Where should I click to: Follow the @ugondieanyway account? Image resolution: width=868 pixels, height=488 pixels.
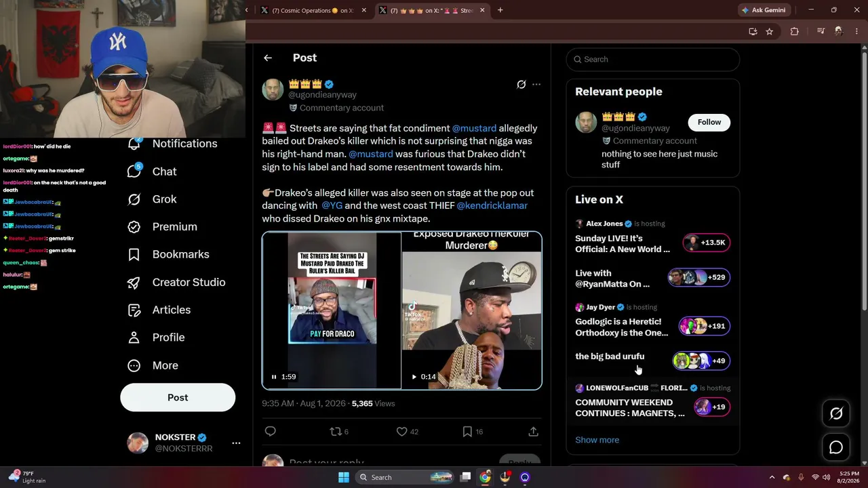709,122
